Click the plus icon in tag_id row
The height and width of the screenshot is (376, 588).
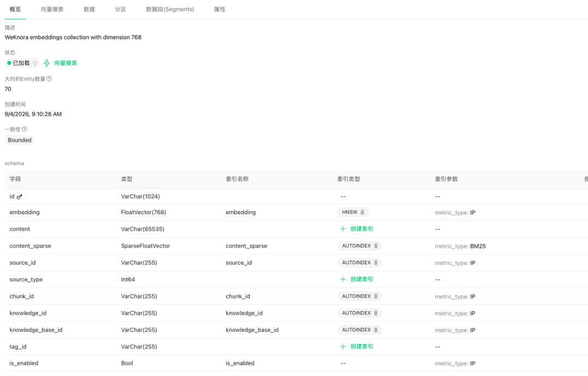click(343, 347)
